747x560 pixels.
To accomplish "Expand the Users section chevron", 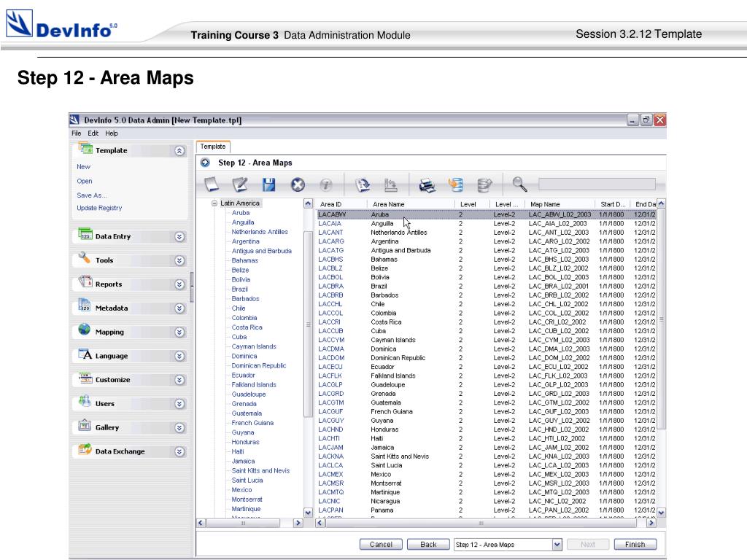I will [179, 404].
